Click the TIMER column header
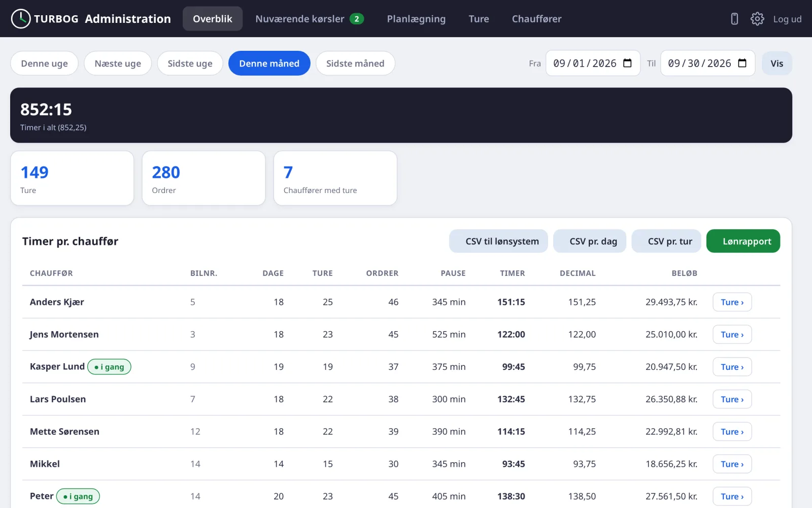The image size is (812, 508). (x=512, y=273)
